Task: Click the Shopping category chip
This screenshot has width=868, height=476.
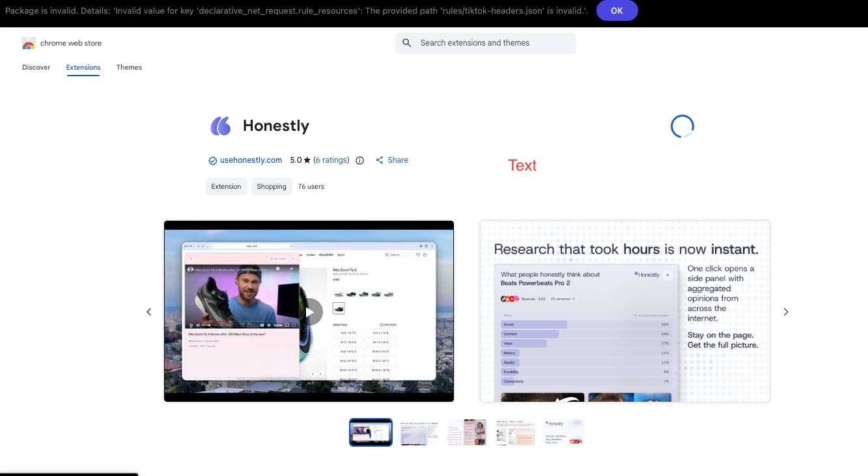Action: coord(272,186)
